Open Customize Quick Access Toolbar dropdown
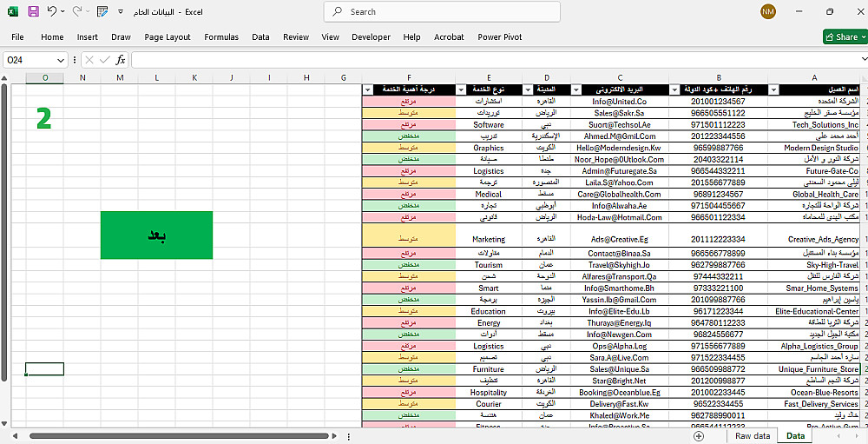The image size is (868, 444). 121,11
